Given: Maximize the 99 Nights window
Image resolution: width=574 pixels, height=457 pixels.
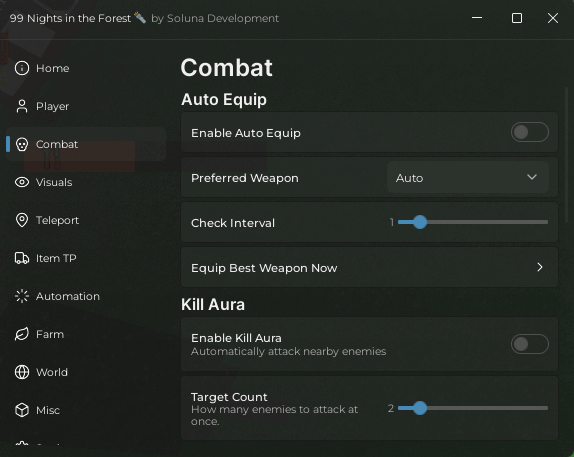Looking at the screenshot, I should (x=517, y=18).
